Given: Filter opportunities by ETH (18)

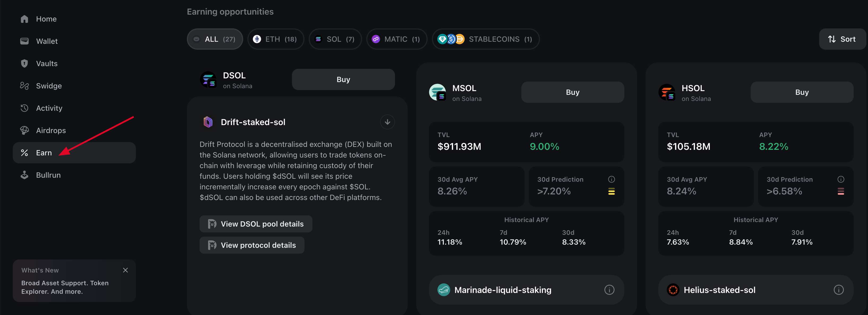Looking at the screenshot, I should click(x=275, y=39).
